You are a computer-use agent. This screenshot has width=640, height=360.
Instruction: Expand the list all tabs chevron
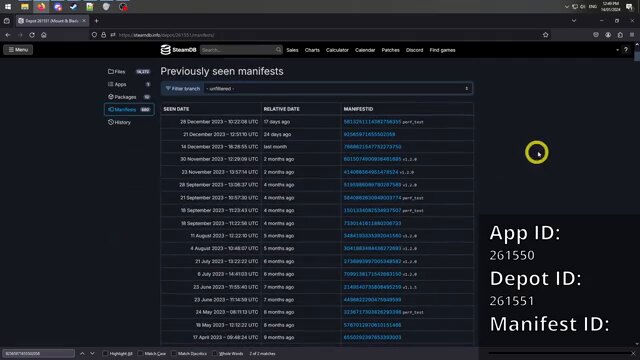(x=574, y=20)
